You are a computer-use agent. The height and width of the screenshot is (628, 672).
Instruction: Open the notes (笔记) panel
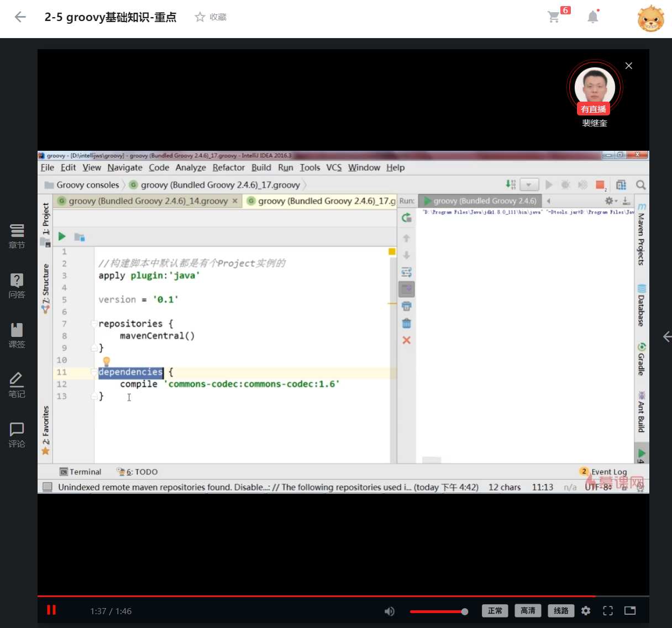tap(17, 385)
